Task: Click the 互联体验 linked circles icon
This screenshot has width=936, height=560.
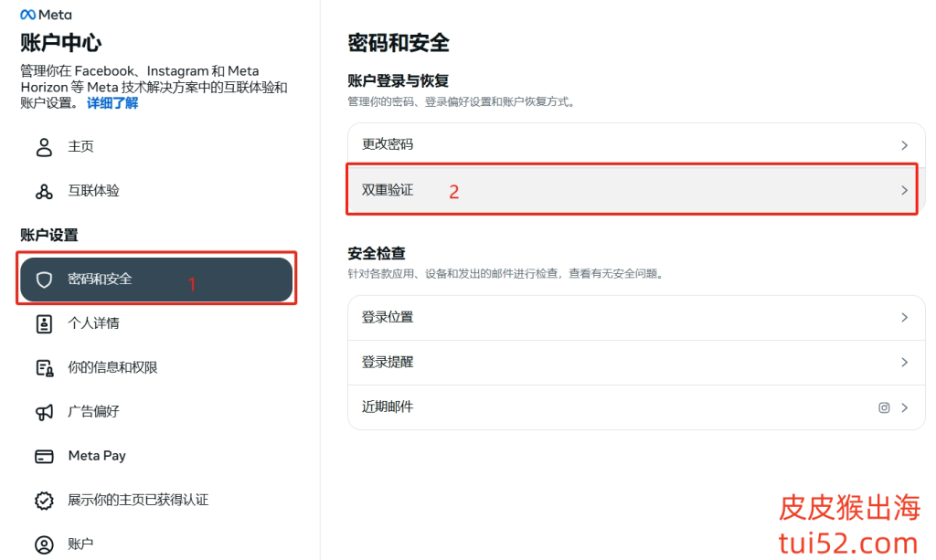Action: click(x=44, y=191)
